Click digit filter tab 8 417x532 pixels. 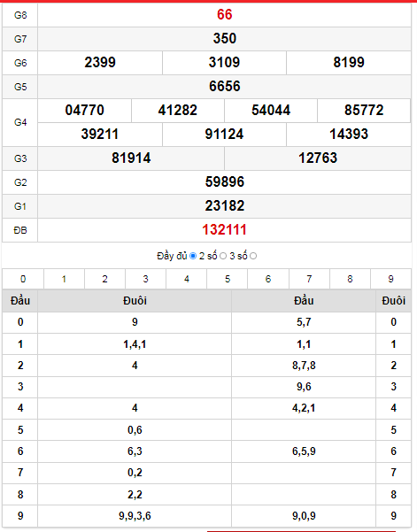(350, 279)
